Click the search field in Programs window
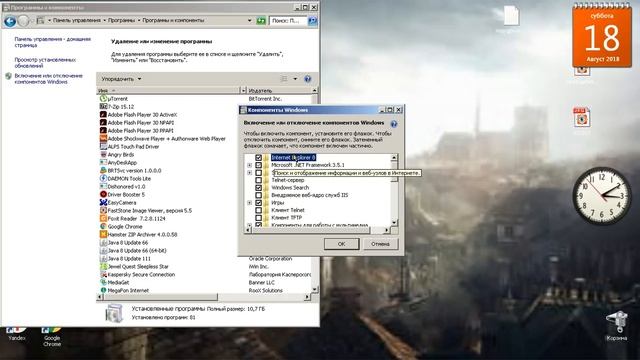 click(288, 20)
